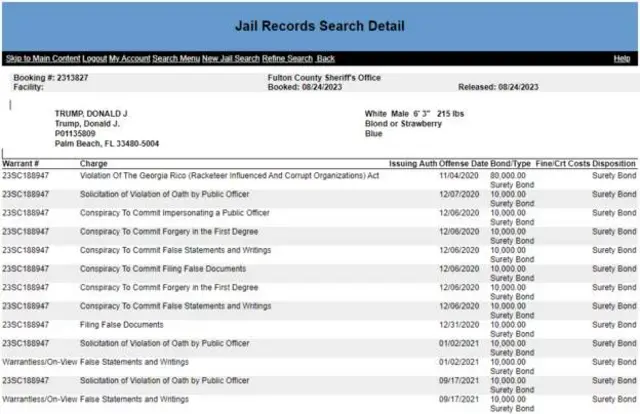
Task: Start a New Jail Search
Action: (x=230, y=59)
